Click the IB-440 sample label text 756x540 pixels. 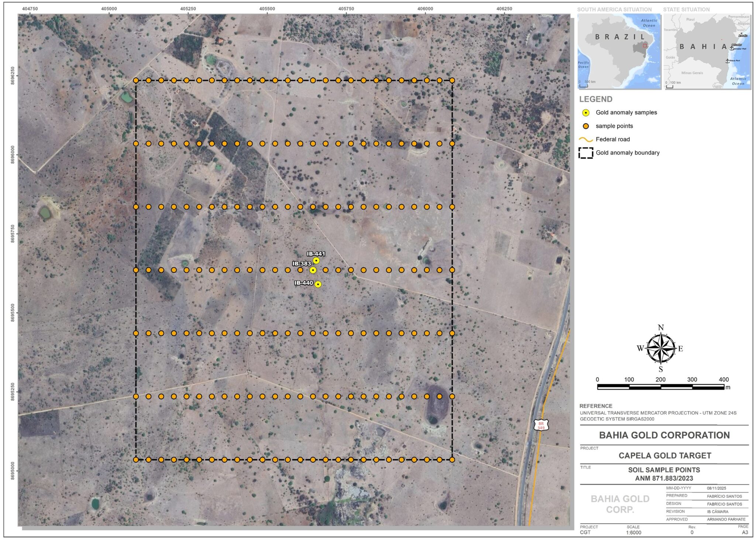tap(303, 283)
